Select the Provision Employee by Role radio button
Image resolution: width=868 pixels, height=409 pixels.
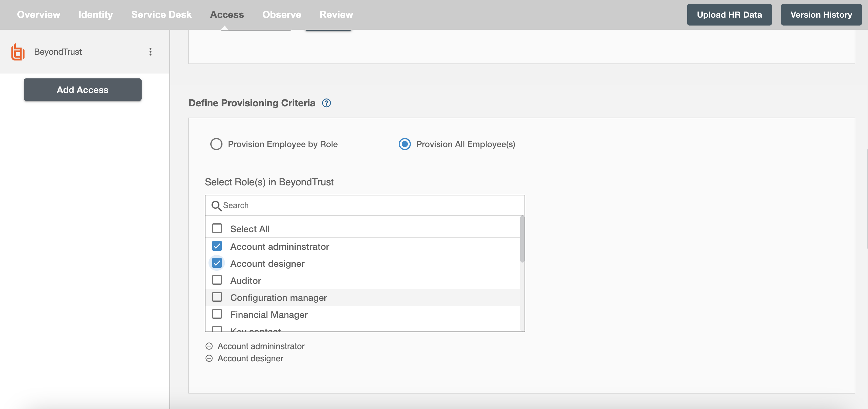coord(216,144)
